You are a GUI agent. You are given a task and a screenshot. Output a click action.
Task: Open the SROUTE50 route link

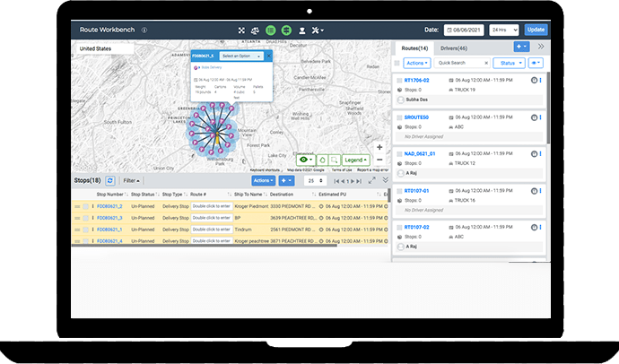coord(417,117)
